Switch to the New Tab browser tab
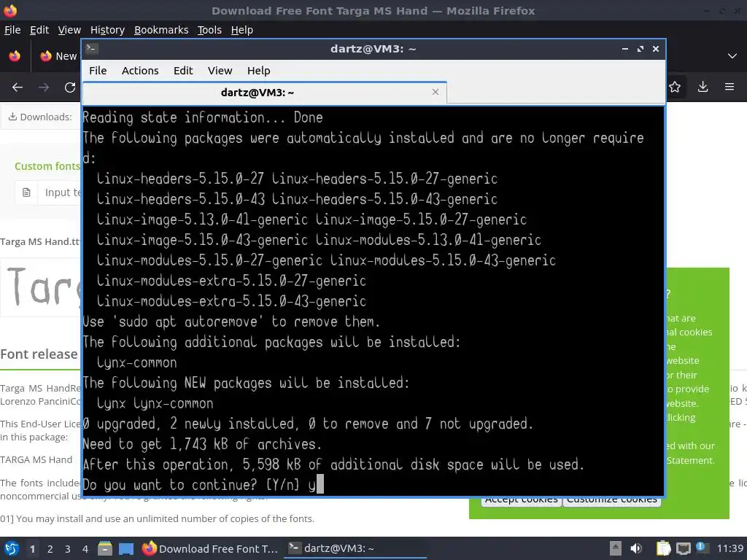 tap(58, 55)
